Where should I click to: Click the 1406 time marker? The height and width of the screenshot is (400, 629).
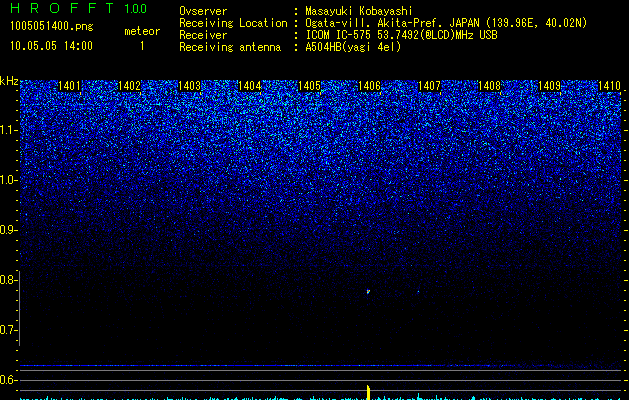click(369, 86)
